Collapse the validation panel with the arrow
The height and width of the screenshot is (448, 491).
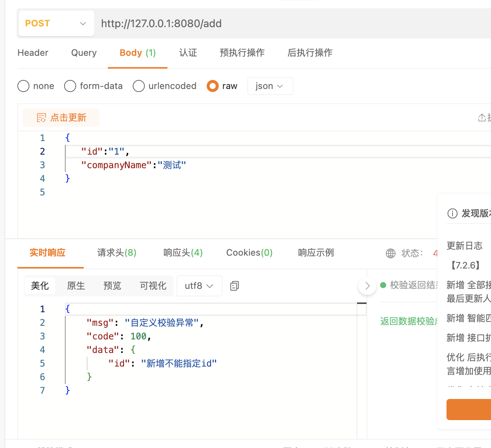pyautogui.click(x=367, y=286)
